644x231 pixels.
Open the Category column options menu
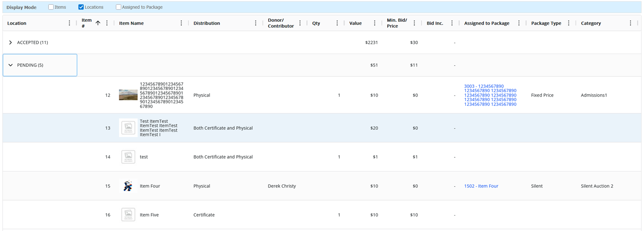[630, 23]
